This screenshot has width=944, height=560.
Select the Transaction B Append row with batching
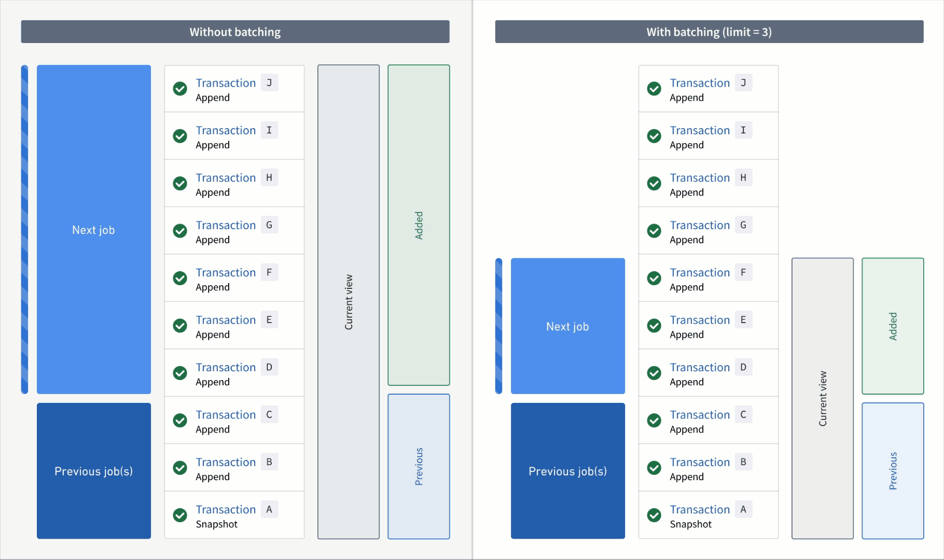[708, 468]
